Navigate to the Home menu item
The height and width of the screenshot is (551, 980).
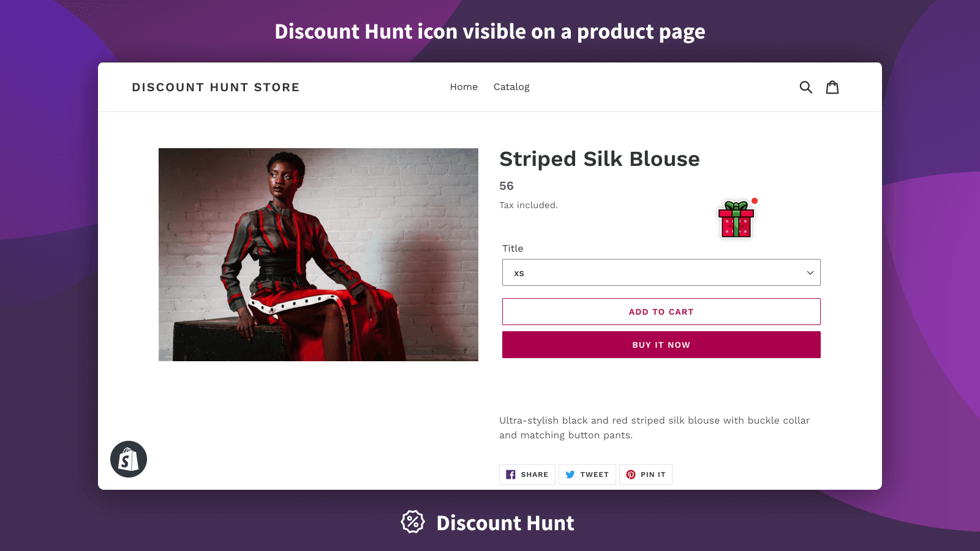tap(464, 87)
